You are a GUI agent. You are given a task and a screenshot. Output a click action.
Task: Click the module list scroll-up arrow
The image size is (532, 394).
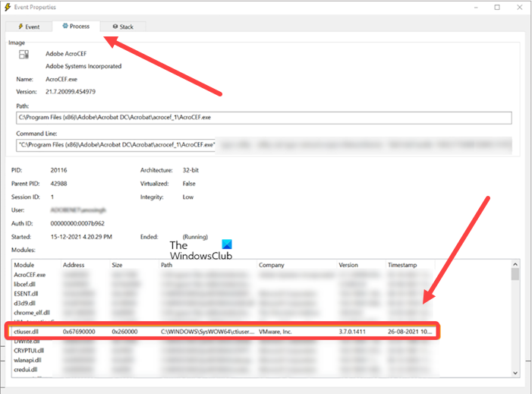tap(515, 264)
